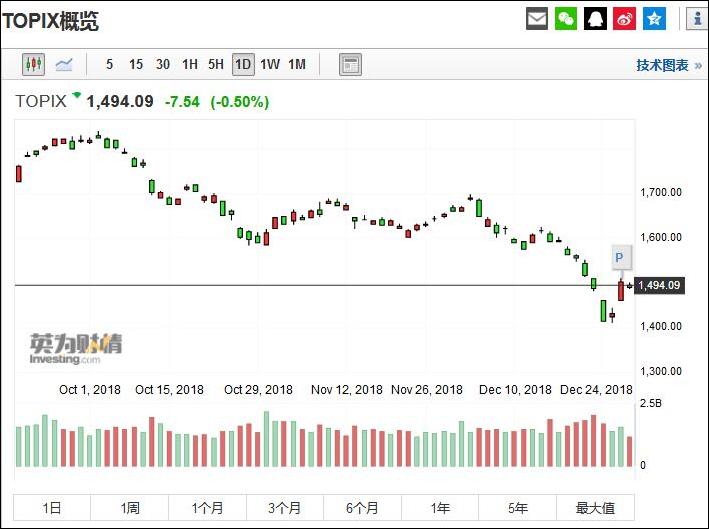Switch to candlestick chart type
The height and width of the screenshot is (529, 709).
click(34, 65)
